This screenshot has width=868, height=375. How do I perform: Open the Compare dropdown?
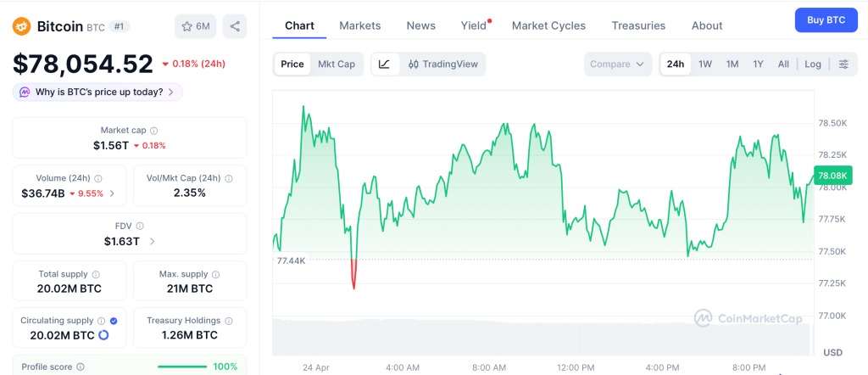click(618, 64)
